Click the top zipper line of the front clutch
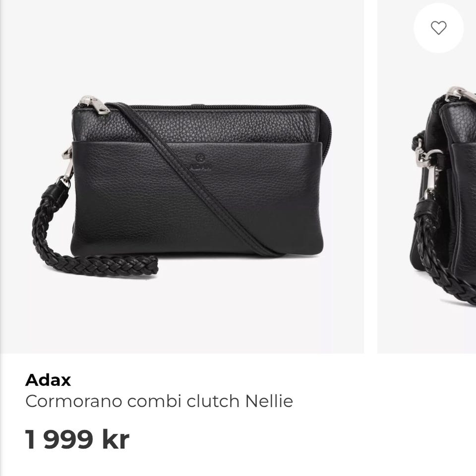This screenshot has height=476, width=476. [213, 107]
